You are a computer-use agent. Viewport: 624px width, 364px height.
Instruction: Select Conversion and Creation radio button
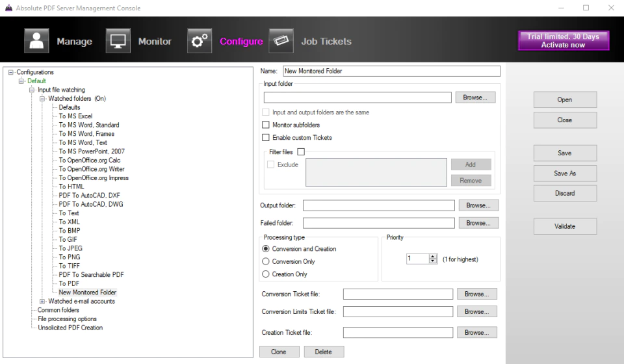click(x=265, y=249)
